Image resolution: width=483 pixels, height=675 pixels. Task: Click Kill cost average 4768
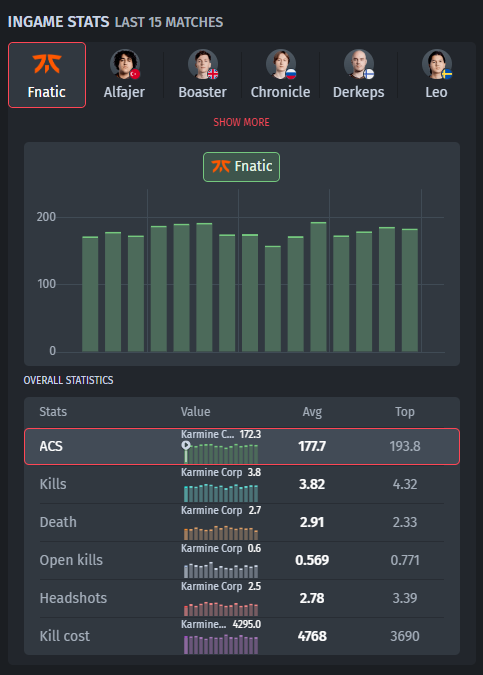point(312,636)
